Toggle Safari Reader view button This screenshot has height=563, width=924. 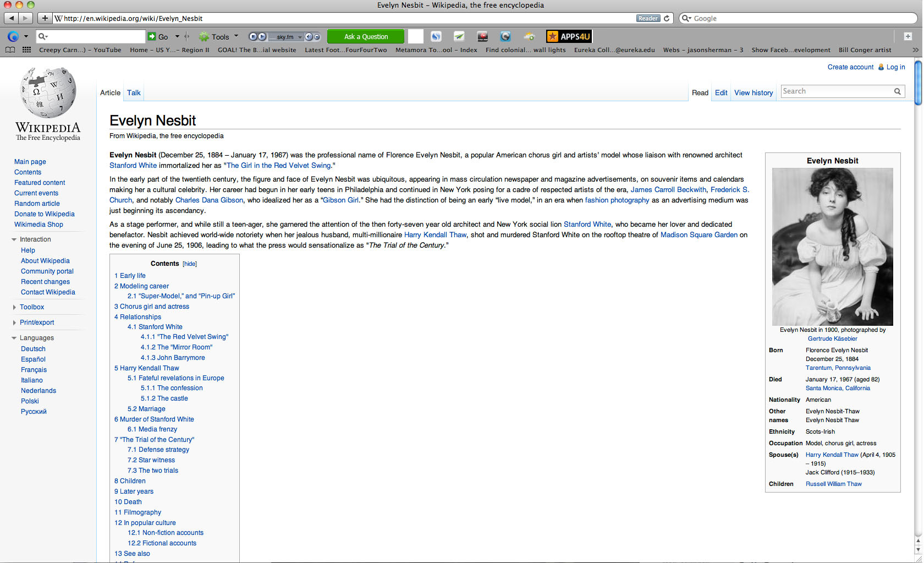coord(648,18)
